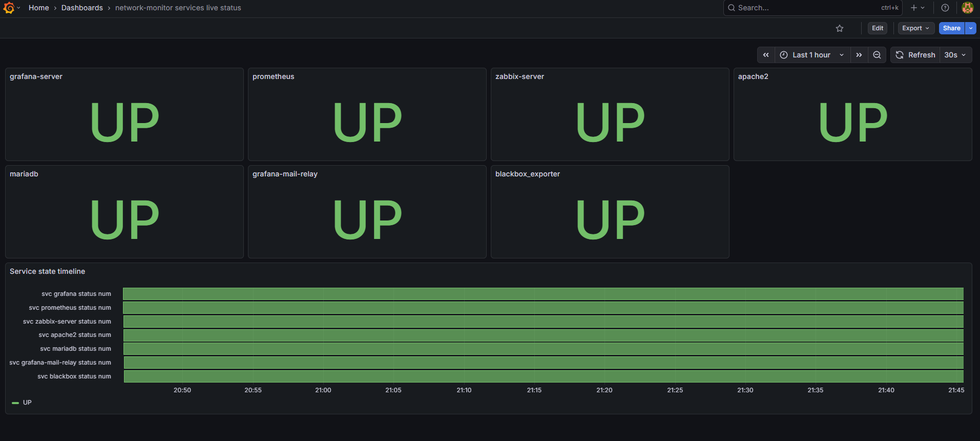This screenshot has height=441, width=980.
Task: Click the svc blackbox status num bar
Action: tap(544, 376)
